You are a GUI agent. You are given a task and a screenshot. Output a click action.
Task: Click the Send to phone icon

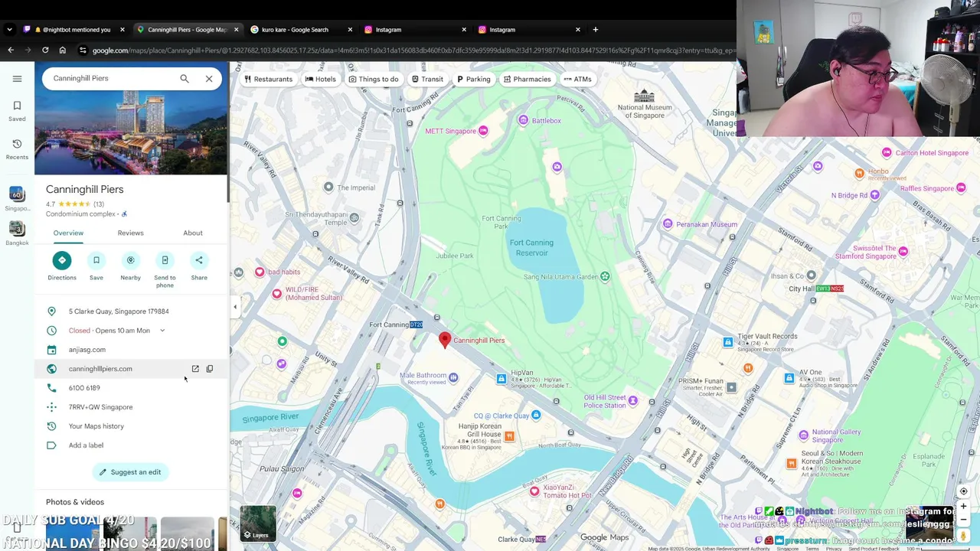pyautogui.click(x=165, y=260)
